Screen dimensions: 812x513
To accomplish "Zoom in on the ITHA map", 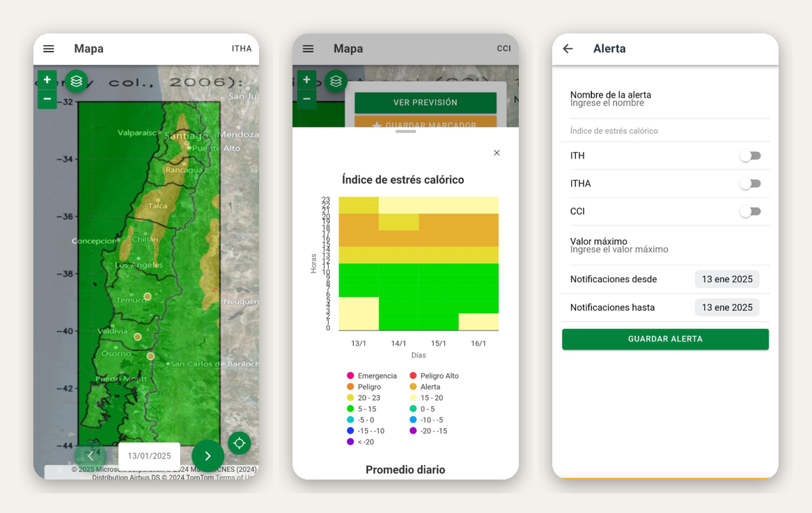I will (47, 79).
